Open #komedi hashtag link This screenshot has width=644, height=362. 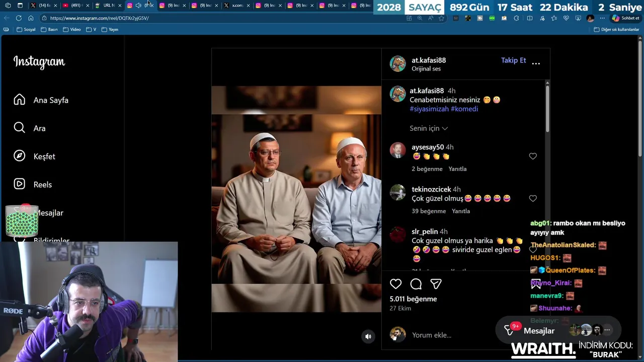[464, 109]
